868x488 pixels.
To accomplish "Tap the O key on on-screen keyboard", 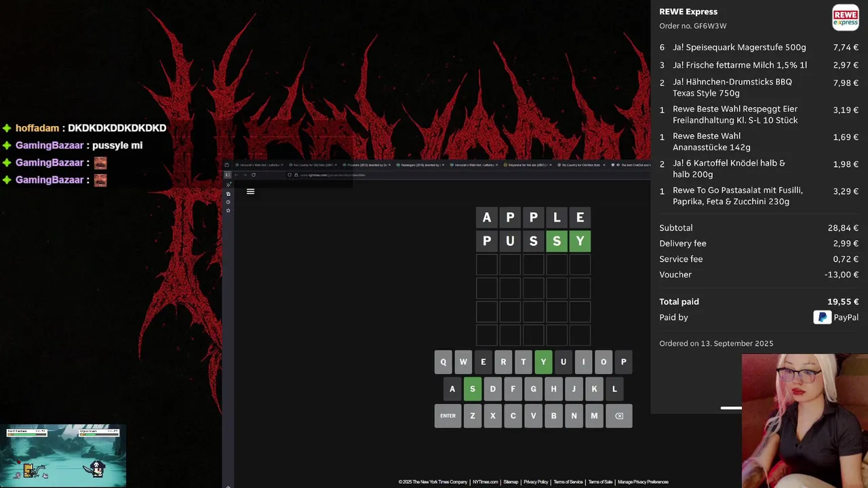I will click(604, 362).
